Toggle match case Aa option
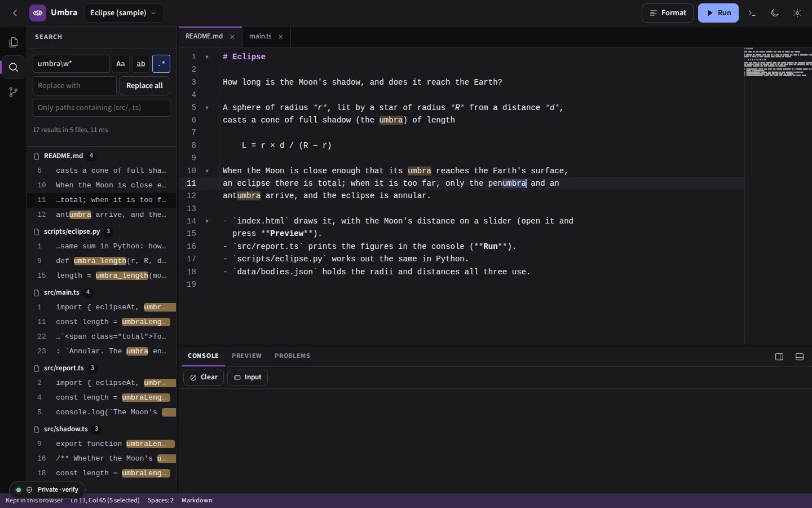Viewport: 812px width, 508px height. 121,64
